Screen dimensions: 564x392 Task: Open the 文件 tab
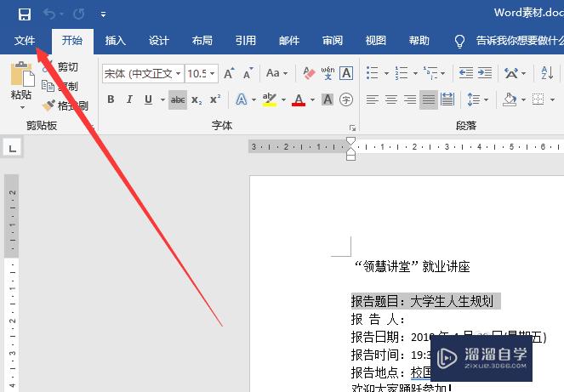tap(25, 41)
